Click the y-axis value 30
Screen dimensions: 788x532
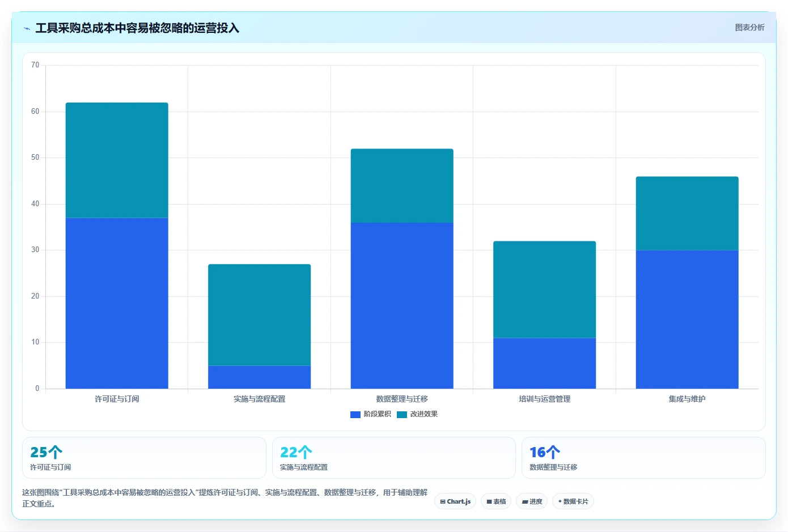(x=35, y=250)
